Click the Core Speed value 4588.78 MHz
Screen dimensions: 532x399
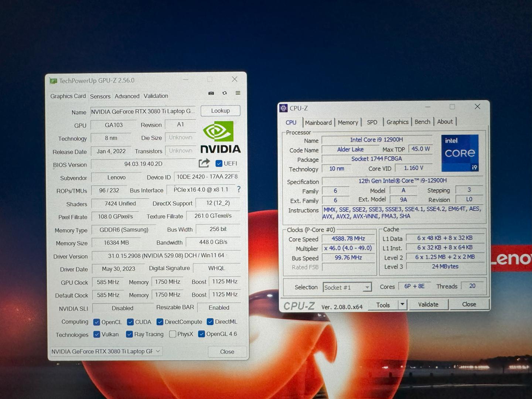(x=348, y=239)
